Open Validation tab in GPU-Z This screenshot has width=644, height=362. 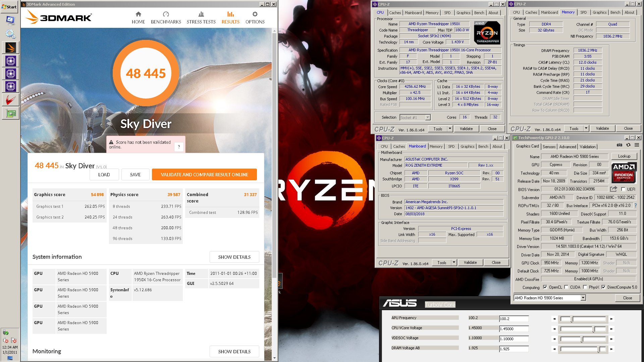588,147
